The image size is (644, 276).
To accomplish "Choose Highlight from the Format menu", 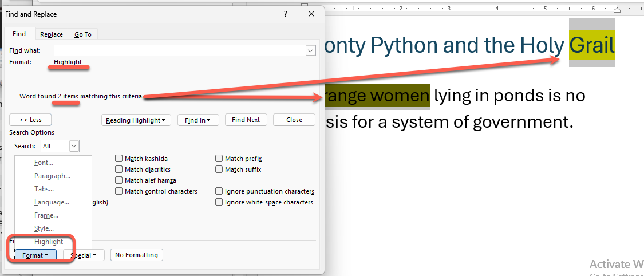I will [49, 242].
